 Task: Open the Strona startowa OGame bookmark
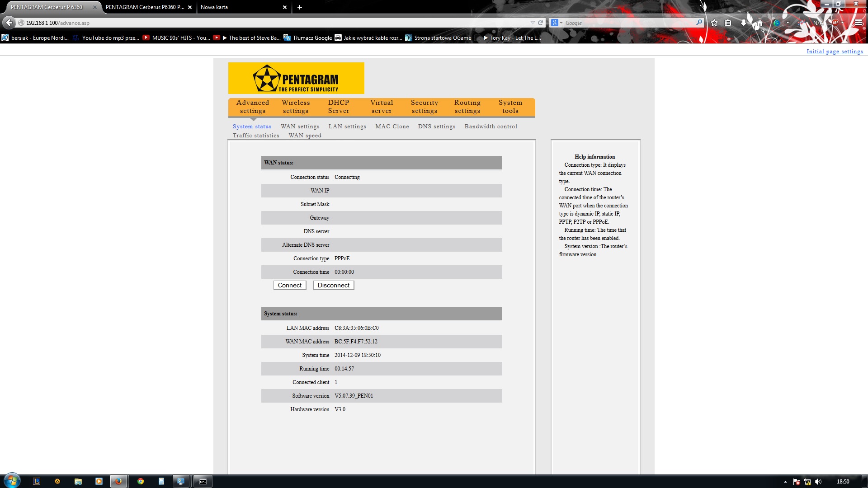click(438, 38)
